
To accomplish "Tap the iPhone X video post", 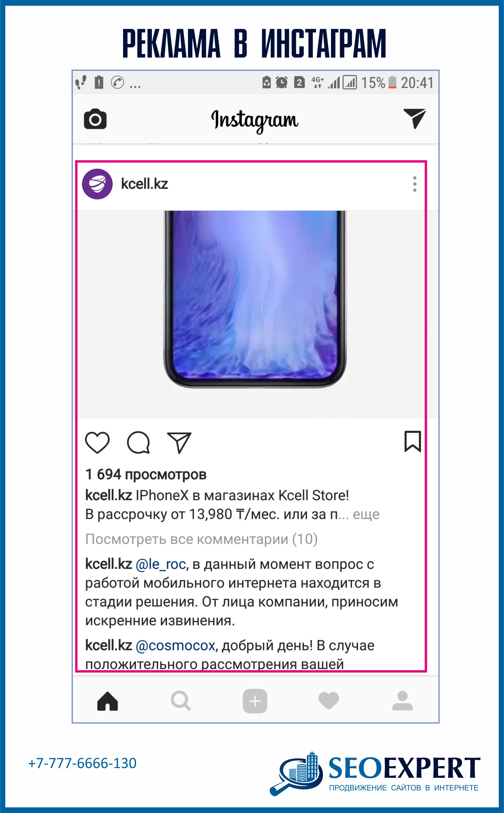I will [x=255, y=314].
